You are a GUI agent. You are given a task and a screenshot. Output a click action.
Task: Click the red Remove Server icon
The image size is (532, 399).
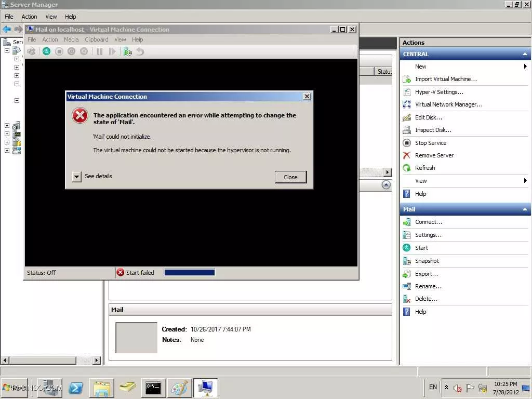pyautogui.click(x=407, y=155)
